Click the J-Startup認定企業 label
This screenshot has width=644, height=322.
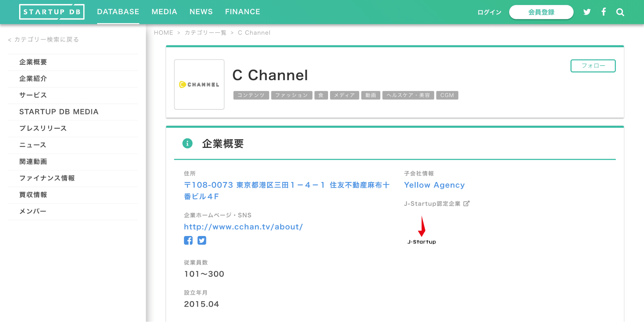[432, 204]
